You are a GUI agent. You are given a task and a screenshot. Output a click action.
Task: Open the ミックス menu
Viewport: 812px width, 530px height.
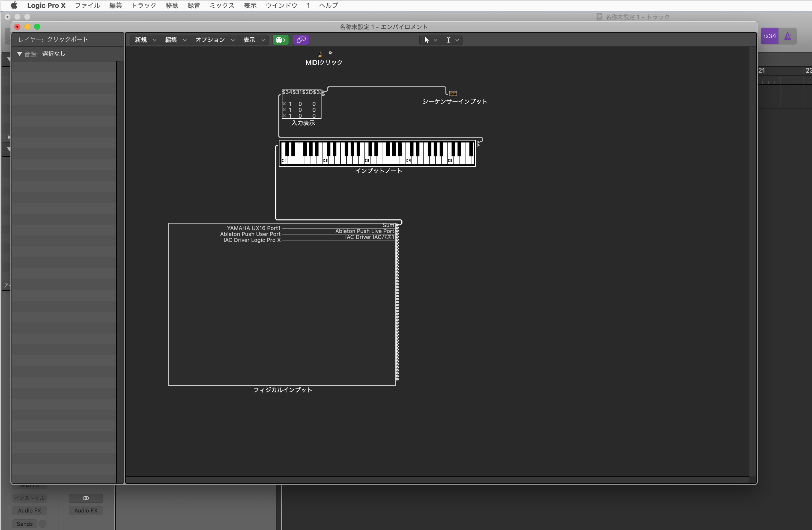pyautogui.click(x=222, y=5)
